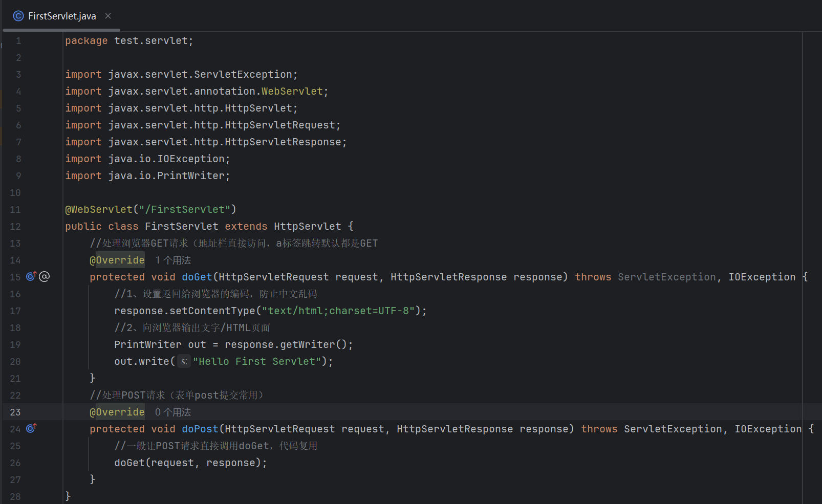The image size is (822, 504).
Task: Click greyed 'ServletException' in doGet throws clause
Action: coord(667,277)
